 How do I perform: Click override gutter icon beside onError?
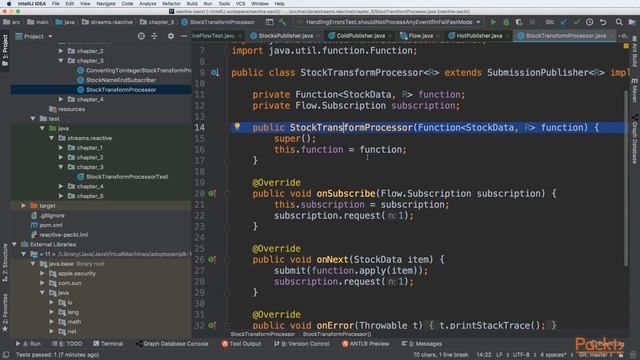pyautogui.click(x=212, y=325)
